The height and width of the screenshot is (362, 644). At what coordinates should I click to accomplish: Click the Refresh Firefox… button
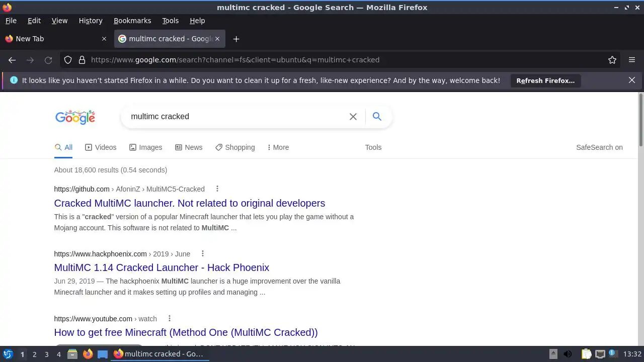click(545, 80)
